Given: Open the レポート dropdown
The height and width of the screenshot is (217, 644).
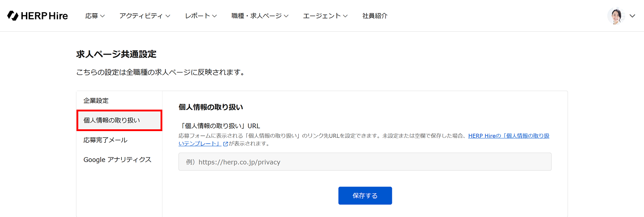Looking at the screenshot, I should click(x=201, y=16).
